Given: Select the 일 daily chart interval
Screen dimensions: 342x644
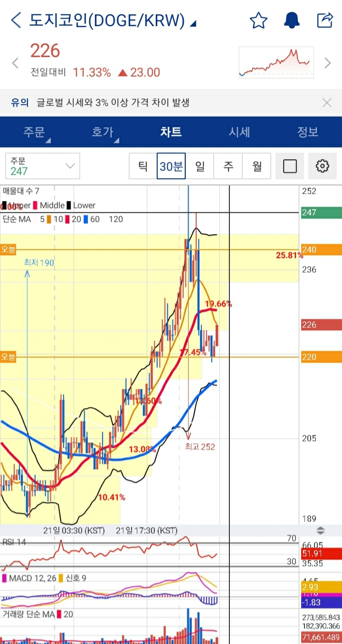Looking at the screenshot, I should (x=200, y=166).
